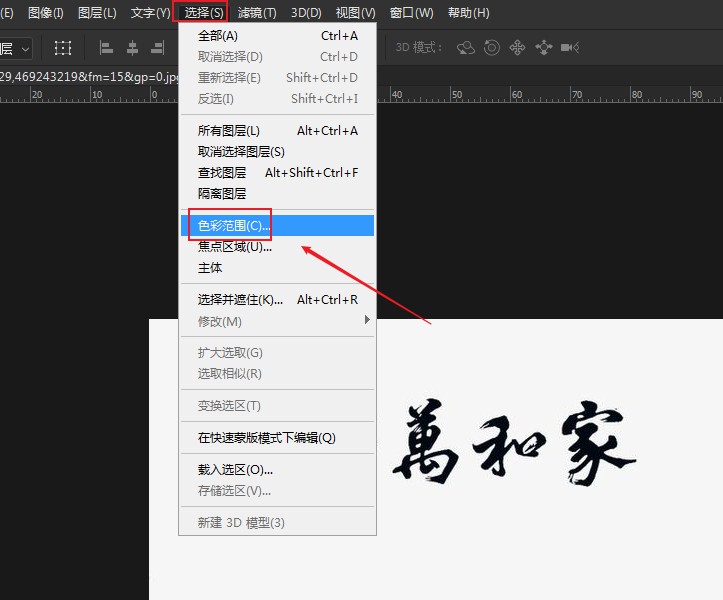
Task: Select the 3D zoom camera icon
Action: click(x=570, y=47)
